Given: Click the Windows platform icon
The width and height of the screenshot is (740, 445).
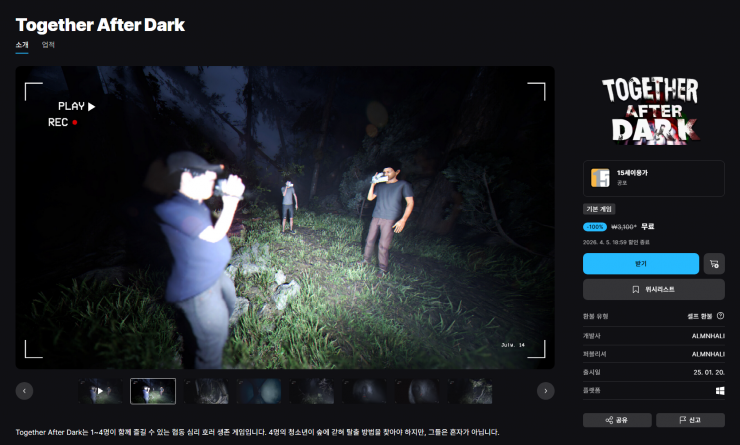Looking at the screenshot, I should 719,389.
